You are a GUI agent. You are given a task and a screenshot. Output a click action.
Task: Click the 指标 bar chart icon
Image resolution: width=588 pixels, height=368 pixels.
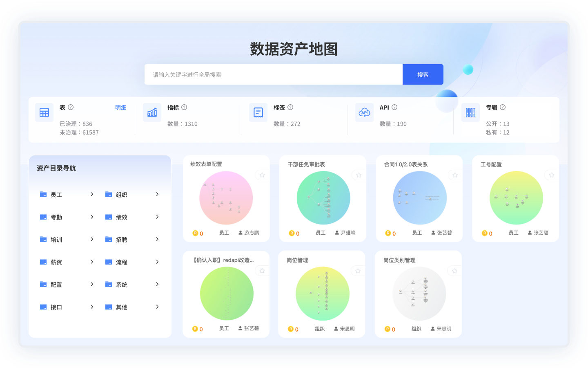(x=152, y=112)
